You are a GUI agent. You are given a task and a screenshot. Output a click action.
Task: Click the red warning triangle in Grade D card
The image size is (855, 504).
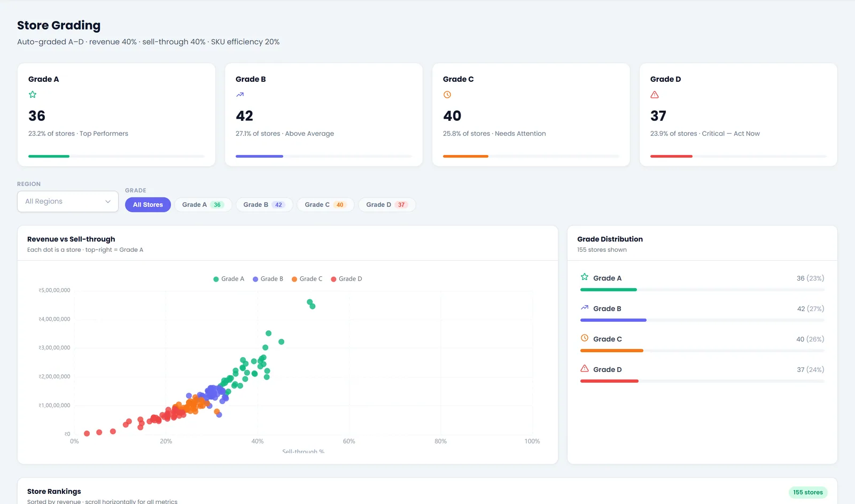tap(655, 95)
